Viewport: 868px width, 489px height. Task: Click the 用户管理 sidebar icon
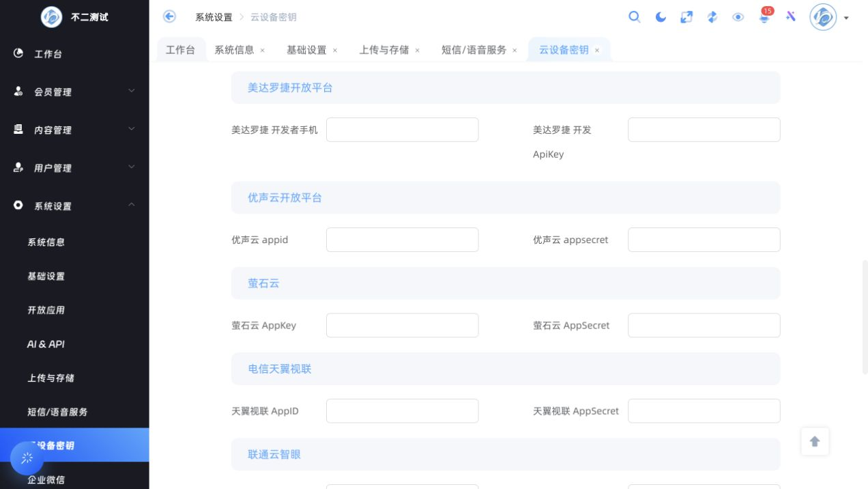(18, 167)
